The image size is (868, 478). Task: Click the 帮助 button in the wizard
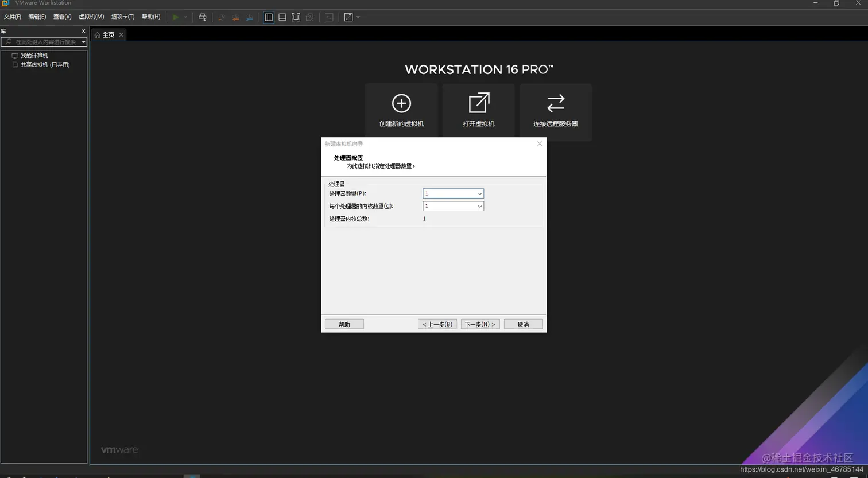coord(344,324)
